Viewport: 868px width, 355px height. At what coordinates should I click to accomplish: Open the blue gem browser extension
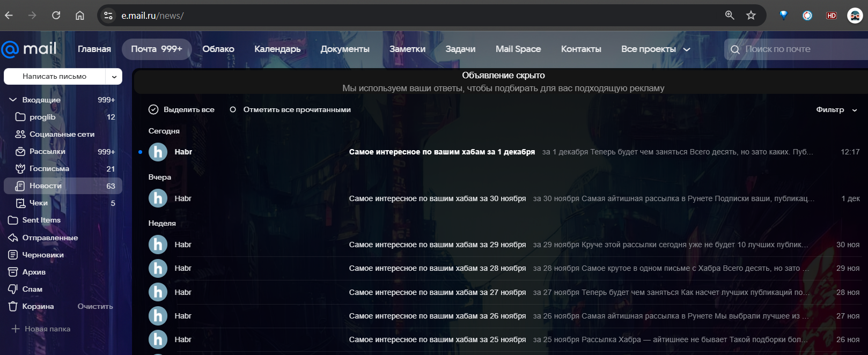pos(784,16)
